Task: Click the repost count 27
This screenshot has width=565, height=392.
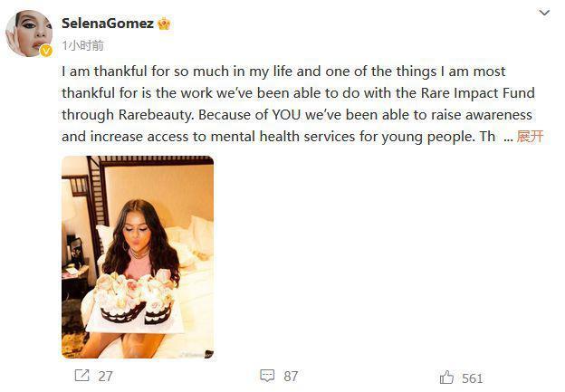Action: 105,376
